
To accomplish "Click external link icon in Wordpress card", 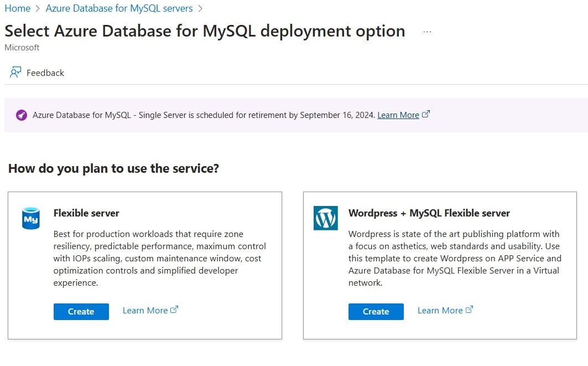I will point(469,310).
